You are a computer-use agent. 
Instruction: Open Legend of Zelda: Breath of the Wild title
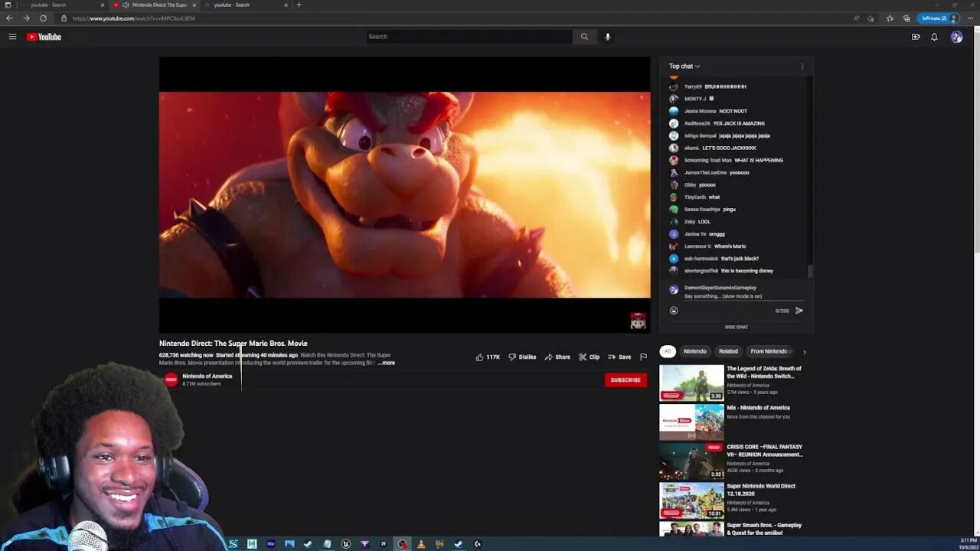click(764, 373)
